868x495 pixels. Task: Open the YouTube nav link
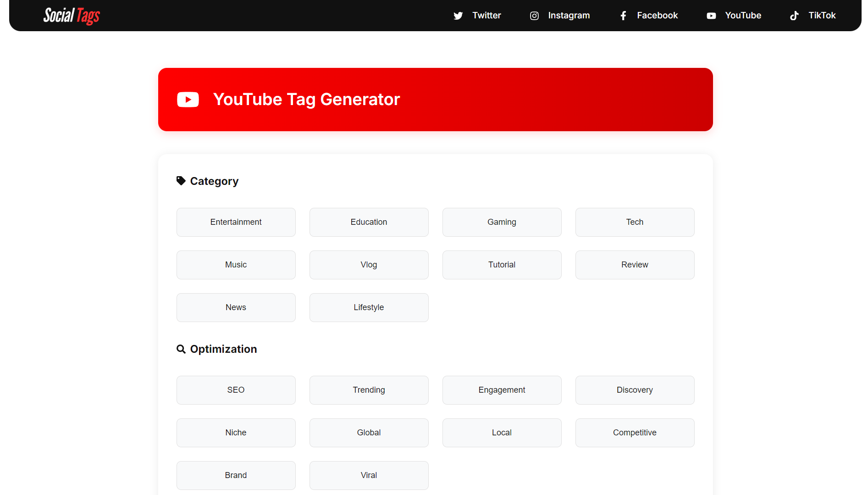(x=734, y=16)
